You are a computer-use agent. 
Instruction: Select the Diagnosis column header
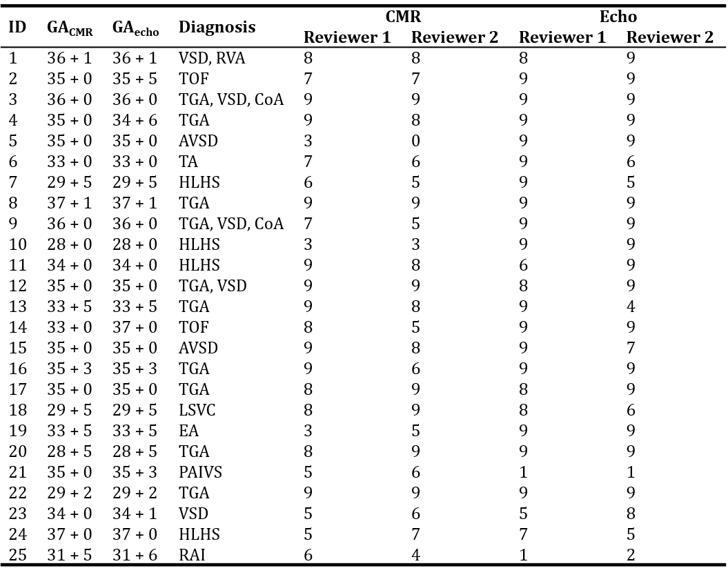point(217,27)
